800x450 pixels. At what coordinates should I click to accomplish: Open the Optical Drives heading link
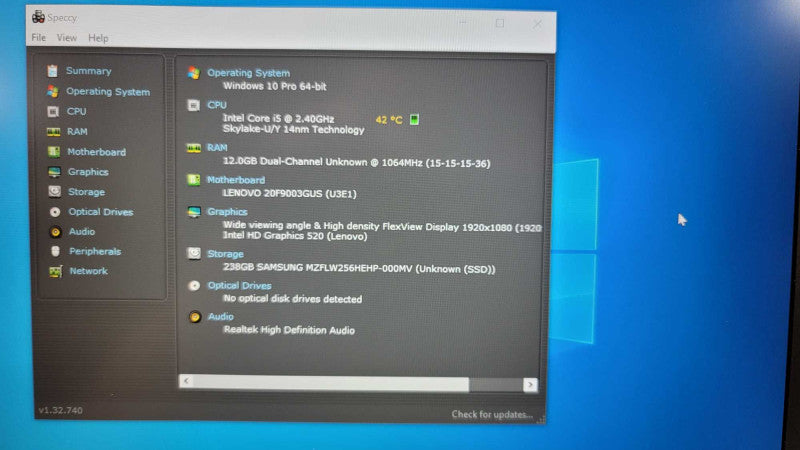click(x=239, y=285)
